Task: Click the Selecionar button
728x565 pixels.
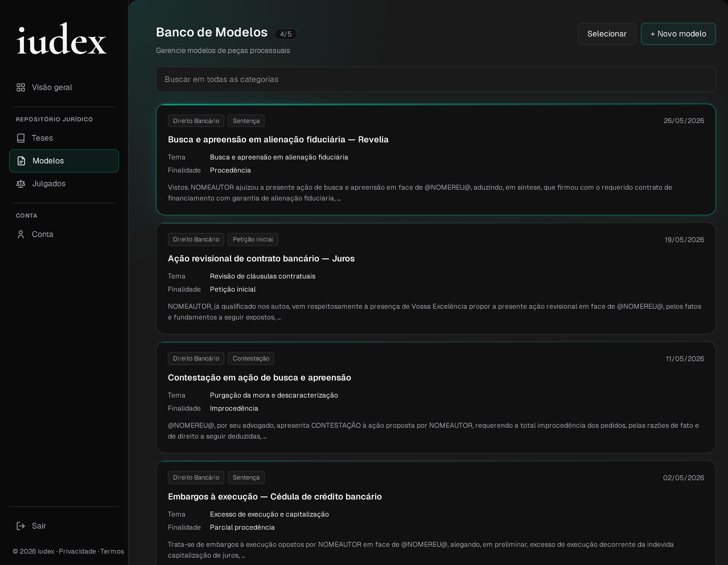Action: pyautogui.click(x=607, y=34)
